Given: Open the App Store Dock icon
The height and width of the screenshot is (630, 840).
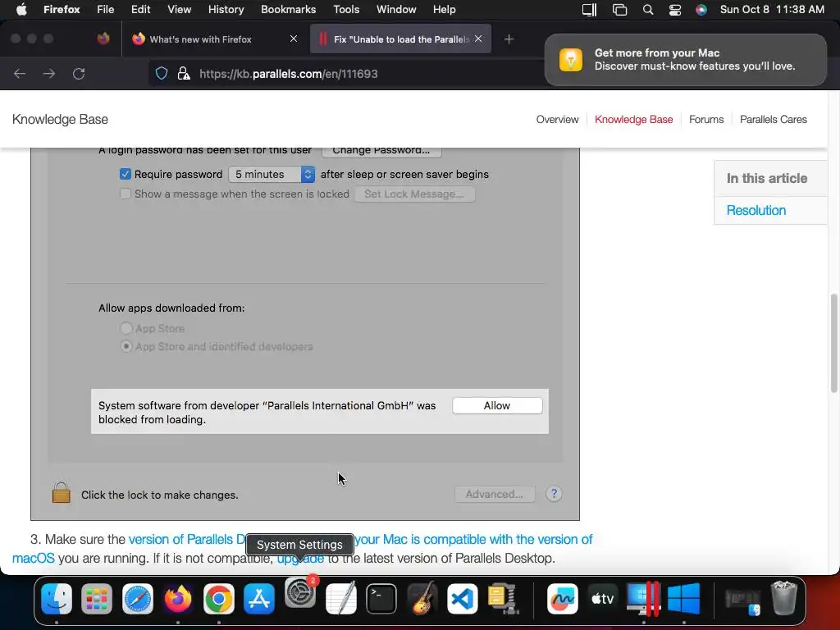Looking at the screenshot, I should 259,598.
